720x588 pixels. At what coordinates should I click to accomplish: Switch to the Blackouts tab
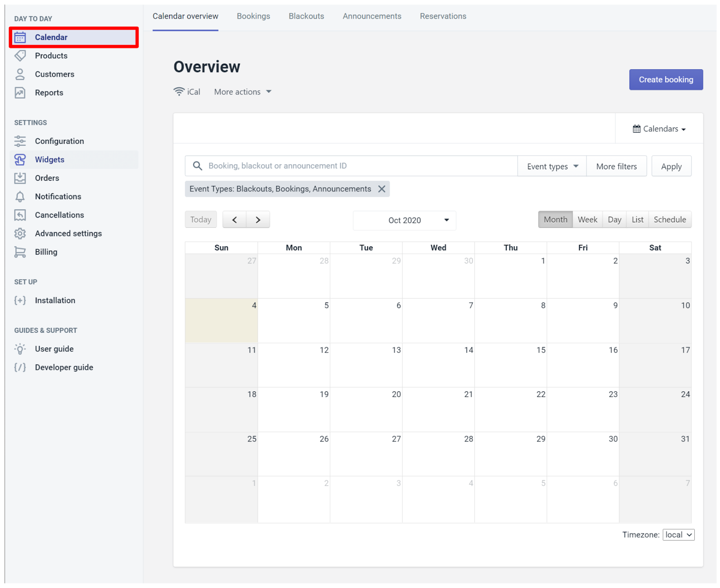point(306,16)
